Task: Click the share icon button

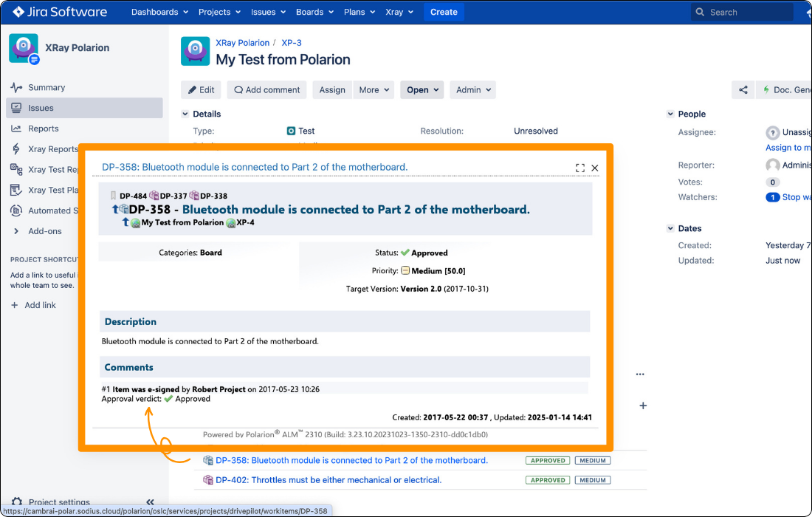Action: (743, 89)
